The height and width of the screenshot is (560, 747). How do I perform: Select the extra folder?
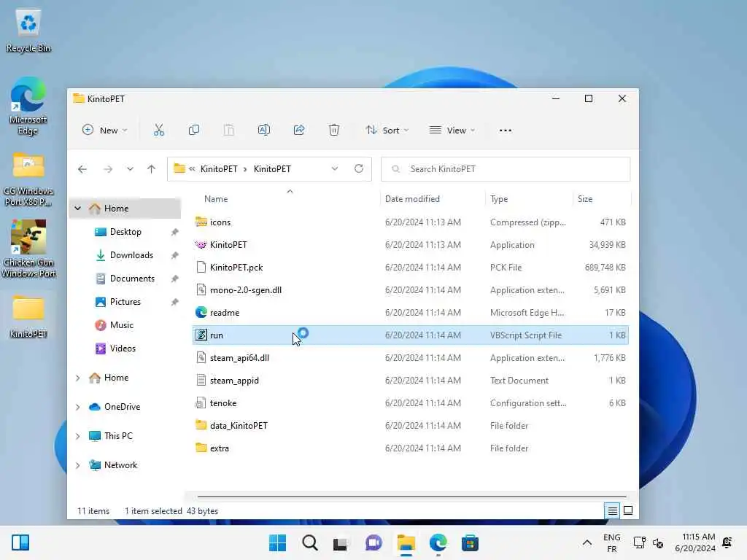pos(411,448)
